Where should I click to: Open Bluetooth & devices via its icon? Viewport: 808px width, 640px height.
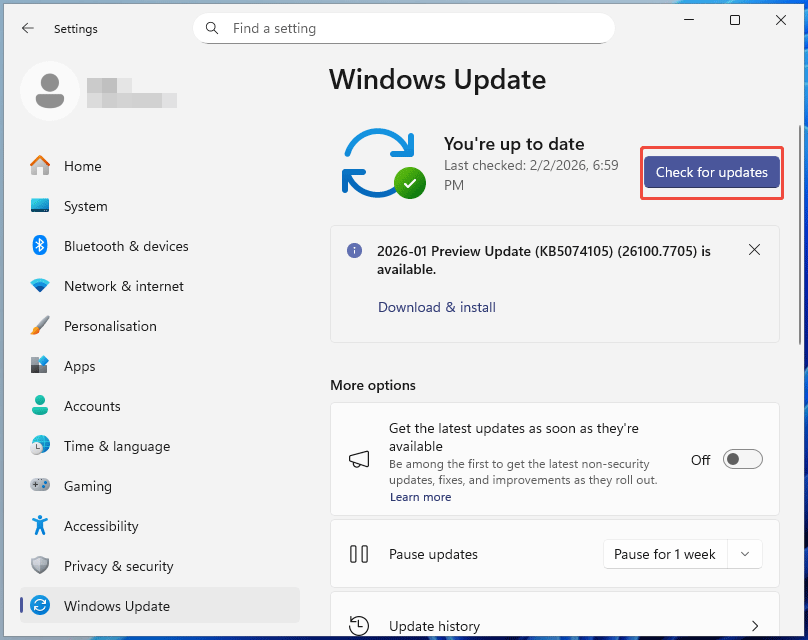(x=40, y=246)
